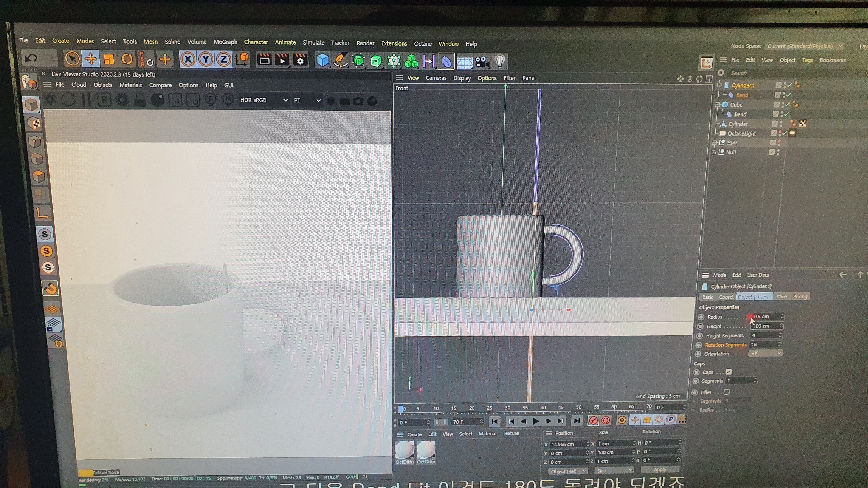
Task: Switch to the Caps tab
Action: click(x=763, y=297)
